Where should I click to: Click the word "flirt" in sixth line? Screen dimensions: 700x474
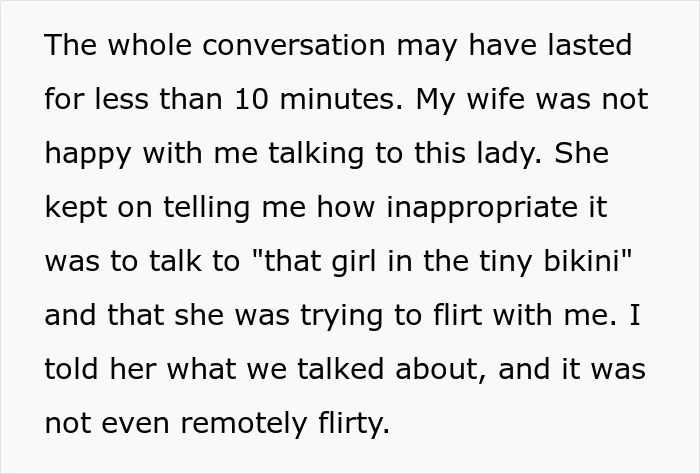(x=458, y=315)
